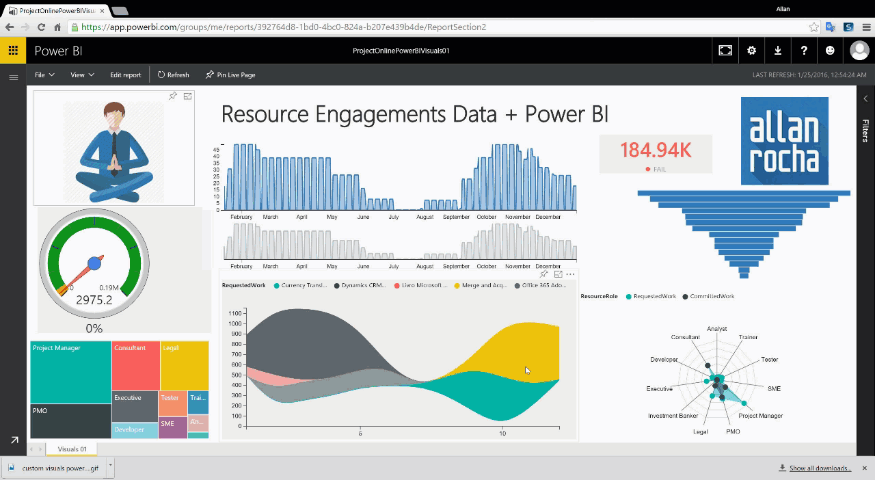Viewport: 875px width, 480px height.
Task: Select the Executive treemap tile
Action: [134, 406]
